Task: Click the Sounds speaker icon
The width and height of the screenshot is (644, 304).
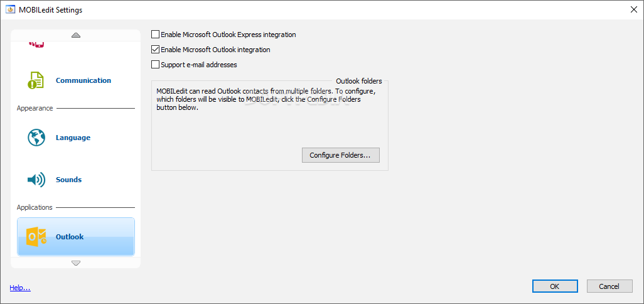Action: pyautogui.click(x=36, y=180)
